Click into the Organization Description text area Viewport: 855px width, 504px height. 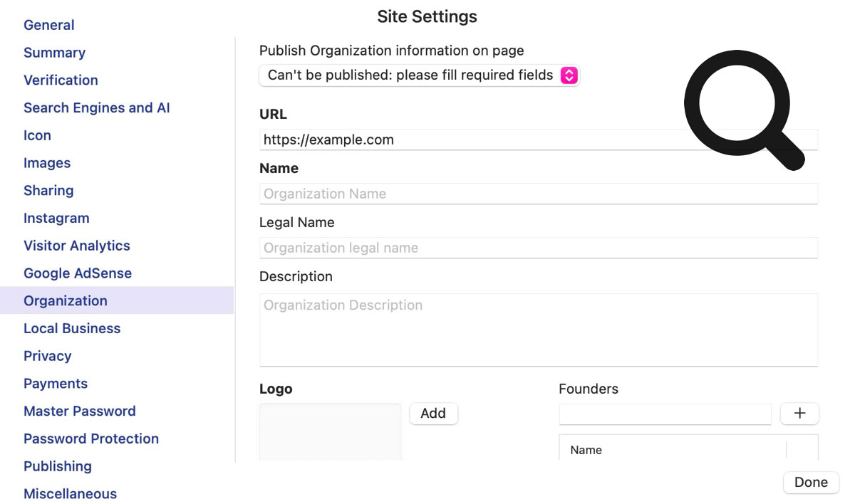click(x=538, y=330)
